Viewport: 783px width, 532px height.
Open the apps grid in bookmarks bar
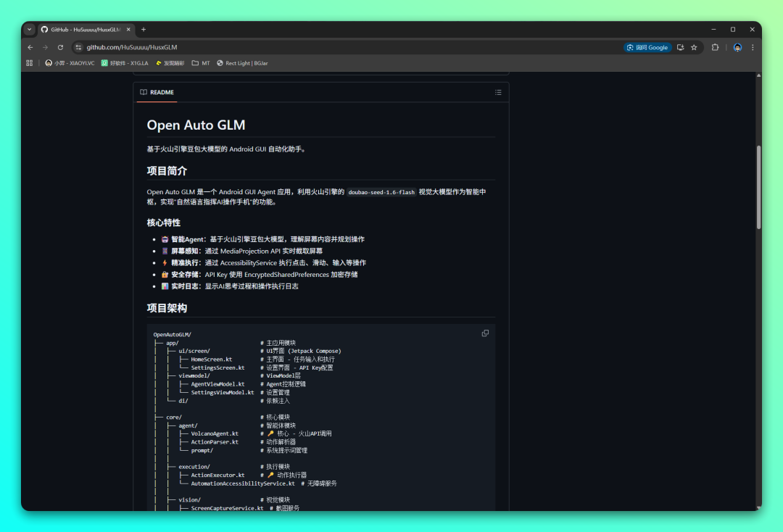coord(30,63)
